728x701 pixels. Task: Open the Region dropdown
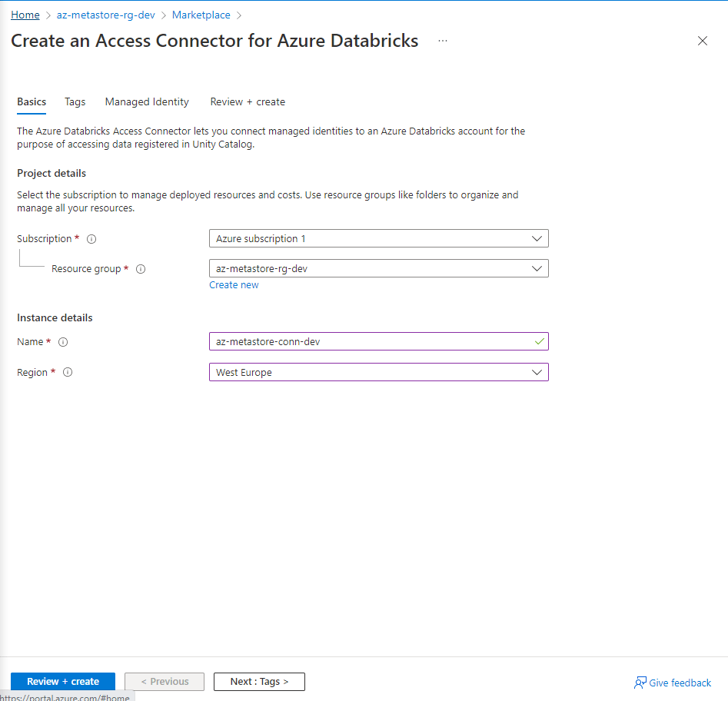tap(537, 372)
